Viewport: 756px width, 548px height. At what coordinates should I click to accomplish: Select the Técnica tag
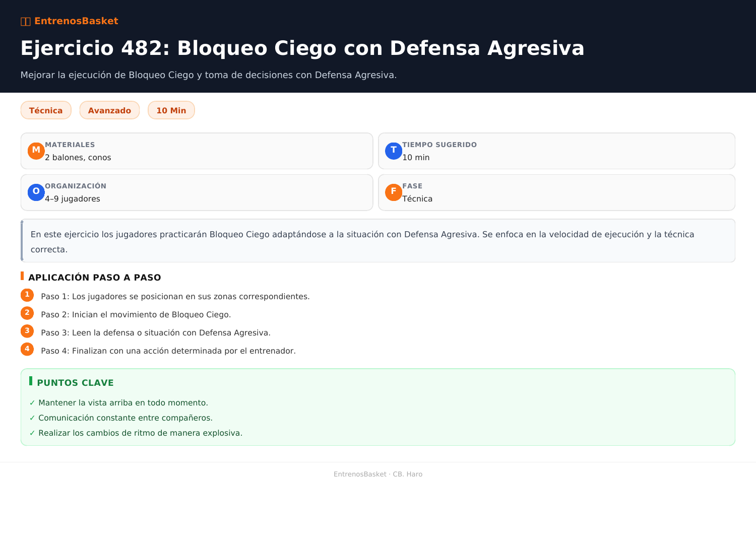(x=46, y=110)
